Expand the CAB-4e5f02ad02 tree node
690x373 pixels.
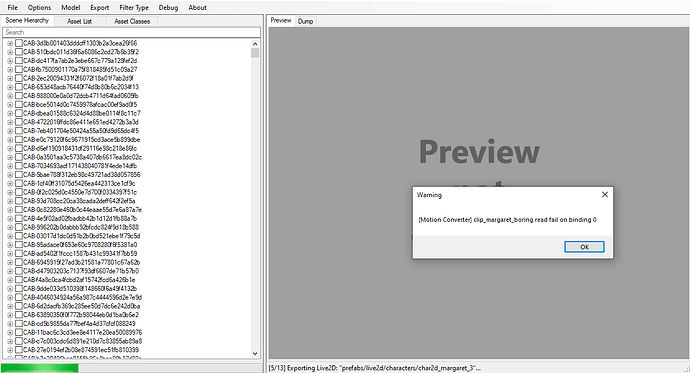pos(10,219)
